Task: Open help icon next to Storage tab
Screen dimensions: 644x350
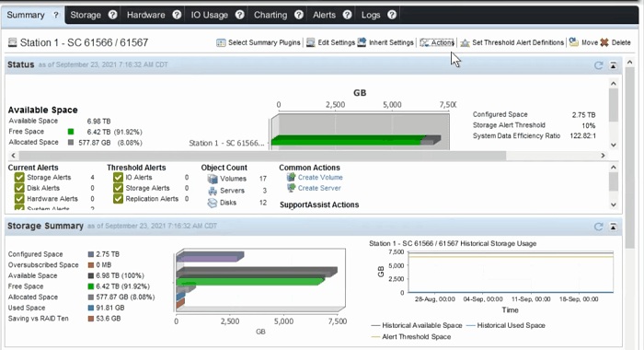Action: [x=113, y=15]
